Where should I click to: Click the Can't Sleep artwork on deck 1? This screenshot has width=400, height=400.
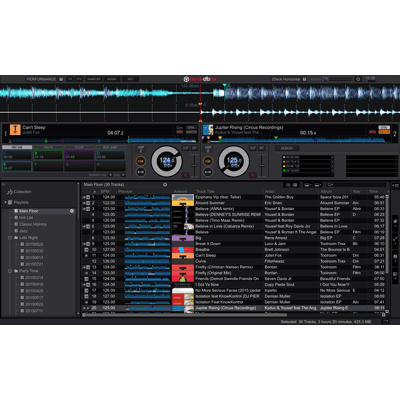[x=15, y=130]
